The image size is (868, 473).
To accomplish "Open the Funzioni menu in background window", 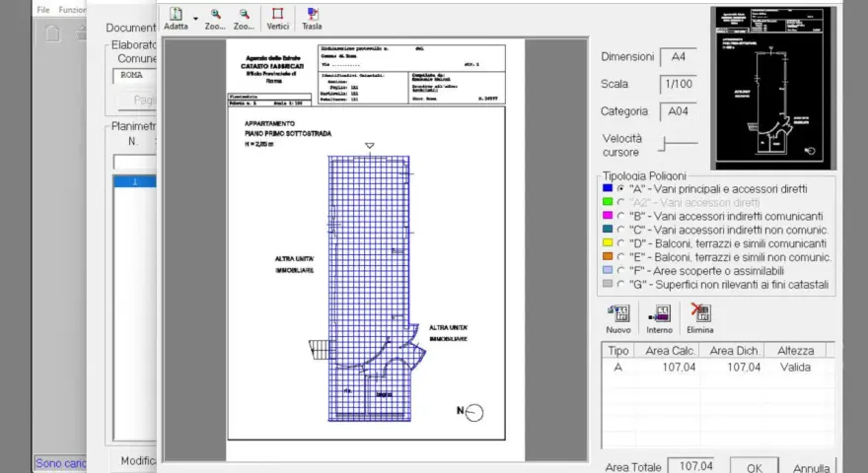I will (72, 10).
